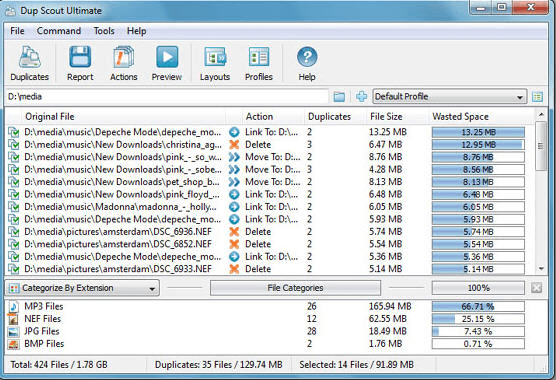Toggle checkbox for pet_shop_b file row
556x380 pixels.
pos(13,182)
